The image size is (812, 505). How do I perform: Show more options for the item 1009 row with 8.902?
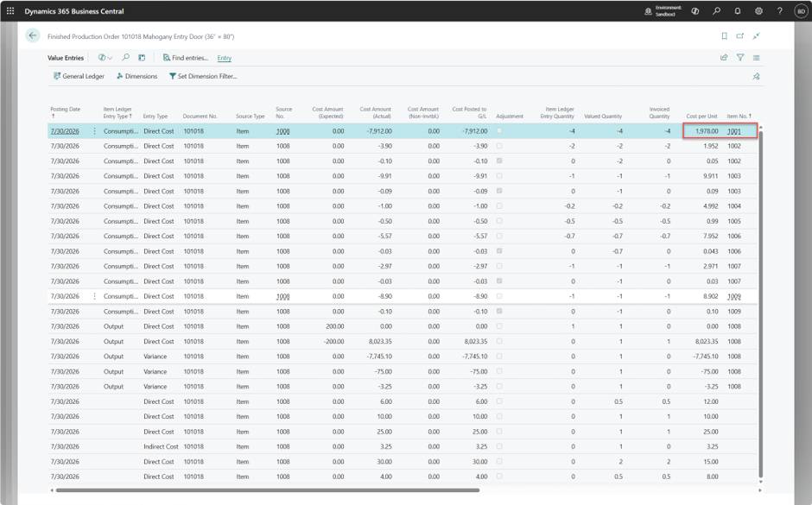(94, 296)
